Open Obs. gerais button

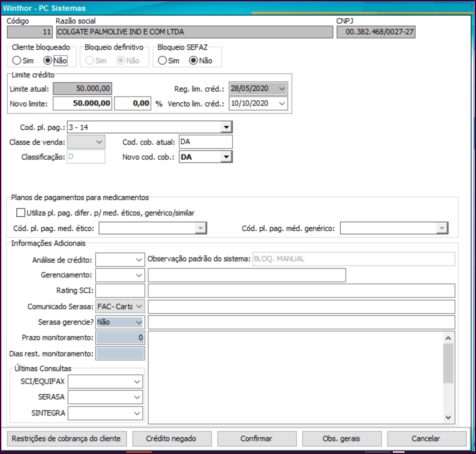coord(342,439)
